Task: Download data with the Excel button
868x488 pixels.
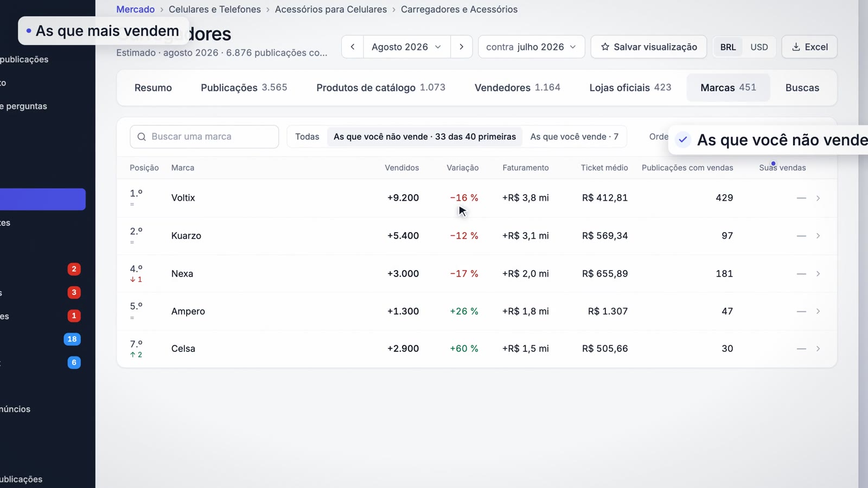Action: point(809,47)
